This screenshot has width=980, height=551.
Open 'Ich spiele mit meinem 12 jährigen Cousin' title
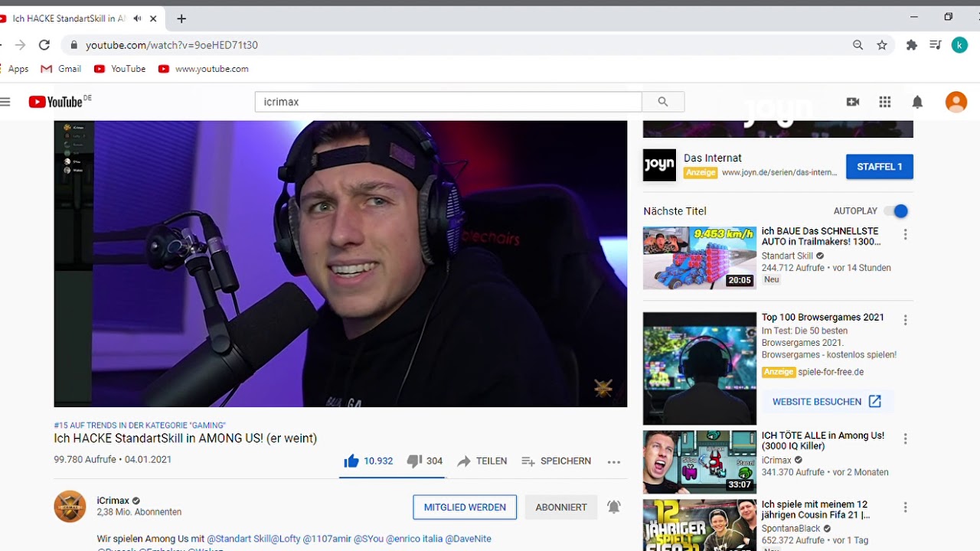tap(815, 510)
